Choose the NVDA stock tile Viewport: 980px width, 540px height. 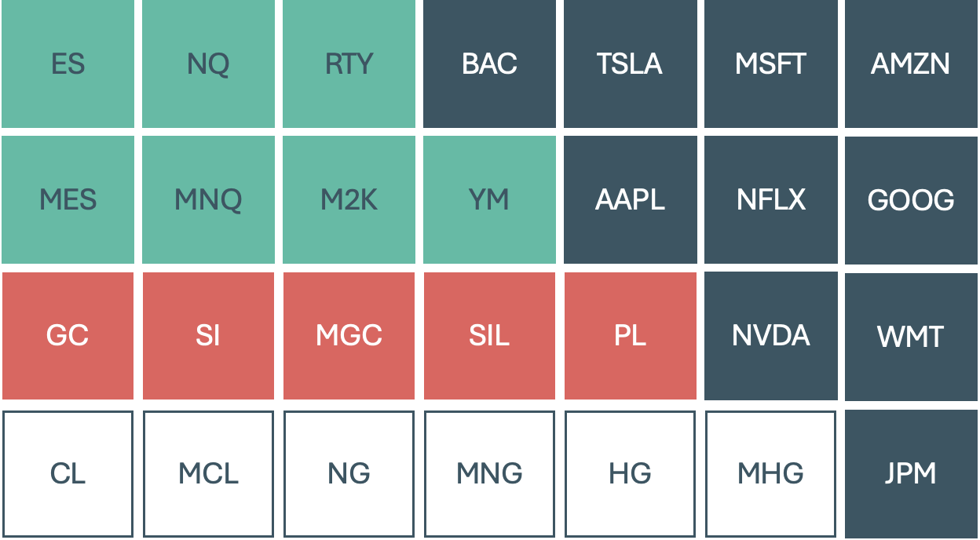[770, 336]
